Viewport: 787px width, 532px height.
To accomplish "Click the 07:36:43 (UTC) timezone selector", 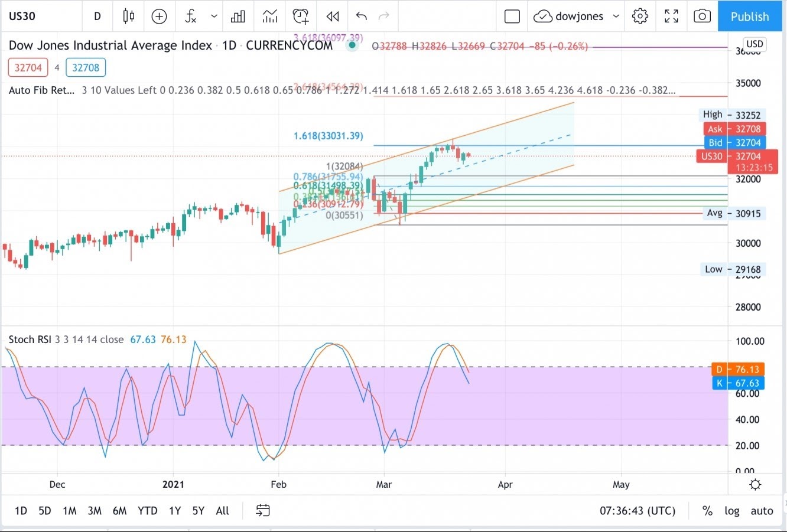I will click(638, 511).
